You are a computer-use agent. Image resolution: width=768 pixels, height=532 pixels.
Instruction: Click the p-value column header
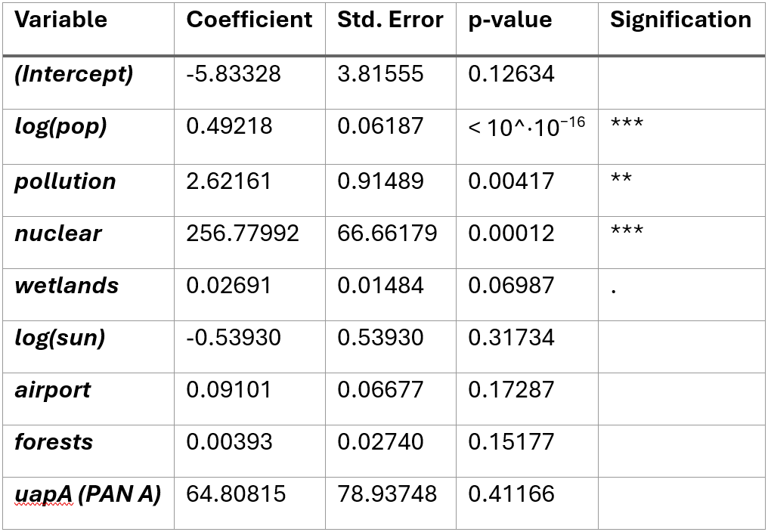[x=511, y=20]
